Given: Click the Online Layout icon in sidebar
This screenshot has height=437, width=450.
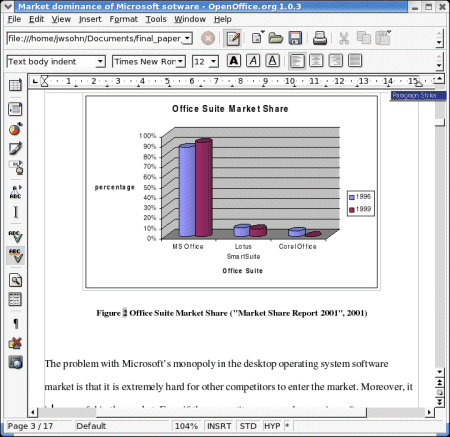Looking at the screenshot, I should click(15, 362).
